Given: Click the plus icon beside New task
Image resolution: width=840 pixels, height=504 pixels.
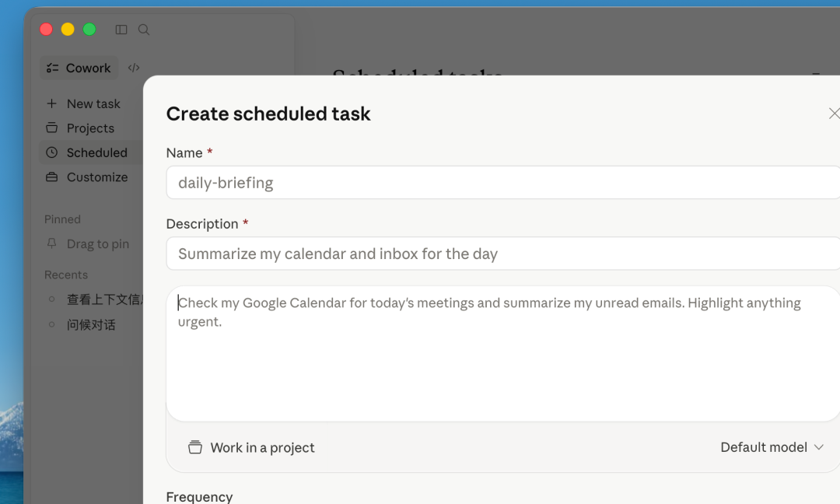Looking at the screenshot, I should pyautogui.click(x=51, y=103).
